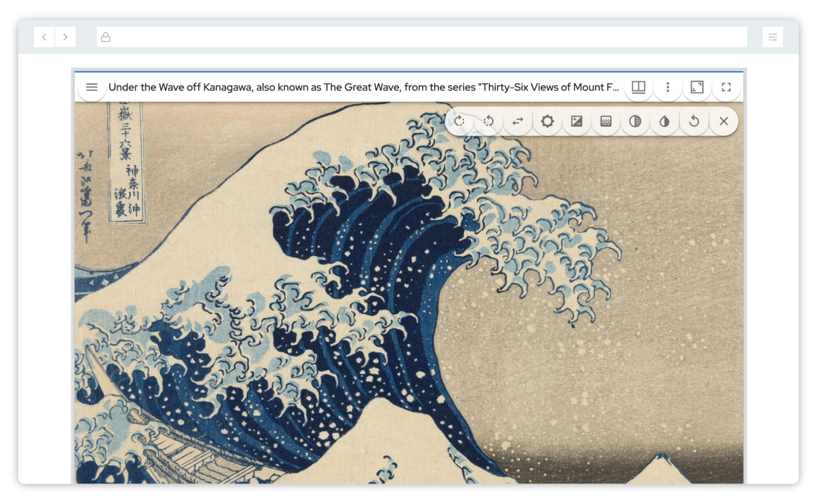The width and height of the screenshot is (815, 504).
Task: Enter full screen mode
Action: point(726,87)
